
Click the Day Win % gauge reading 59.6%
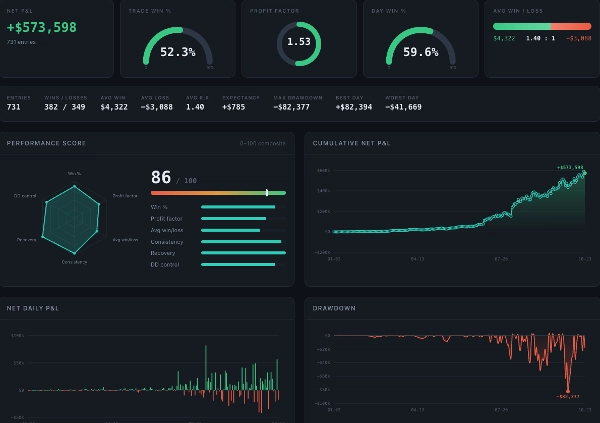pos(421,46)
